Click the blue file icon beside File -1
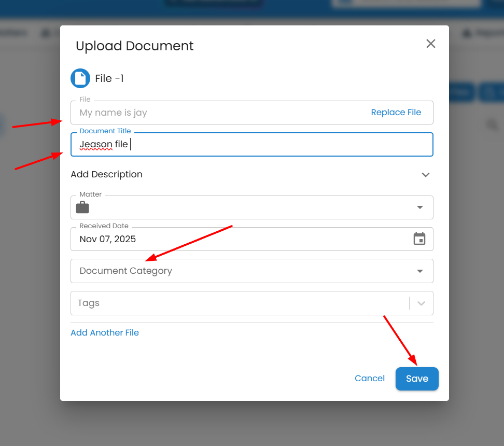Screen dimensions: 504x446 [80, 78]
